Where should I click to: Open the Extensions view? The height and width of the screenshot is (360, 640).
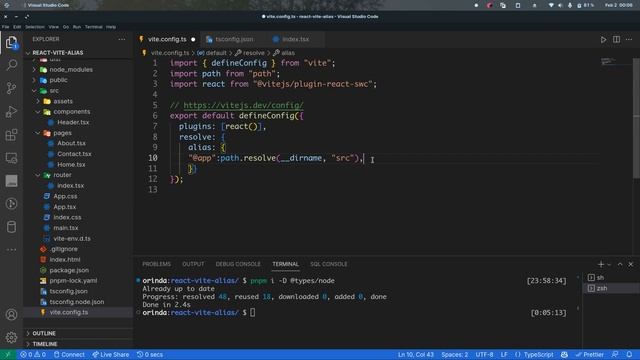tap(11, 135)
